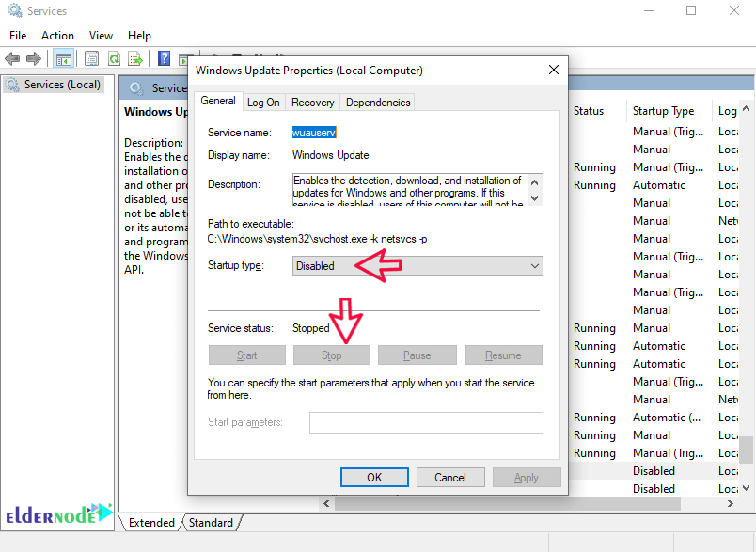
Task: Sort by the Log column header
Action: click(x=727, y=111)
